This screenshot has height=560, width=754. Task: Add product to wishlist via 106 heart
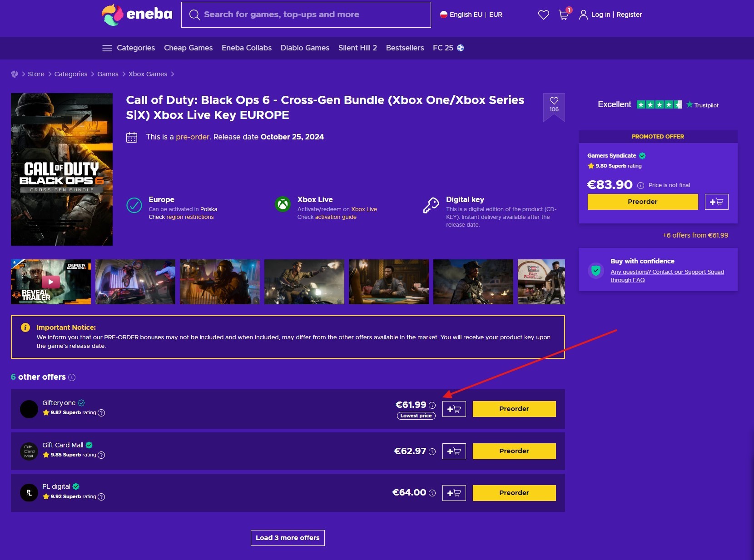point(554,105)
